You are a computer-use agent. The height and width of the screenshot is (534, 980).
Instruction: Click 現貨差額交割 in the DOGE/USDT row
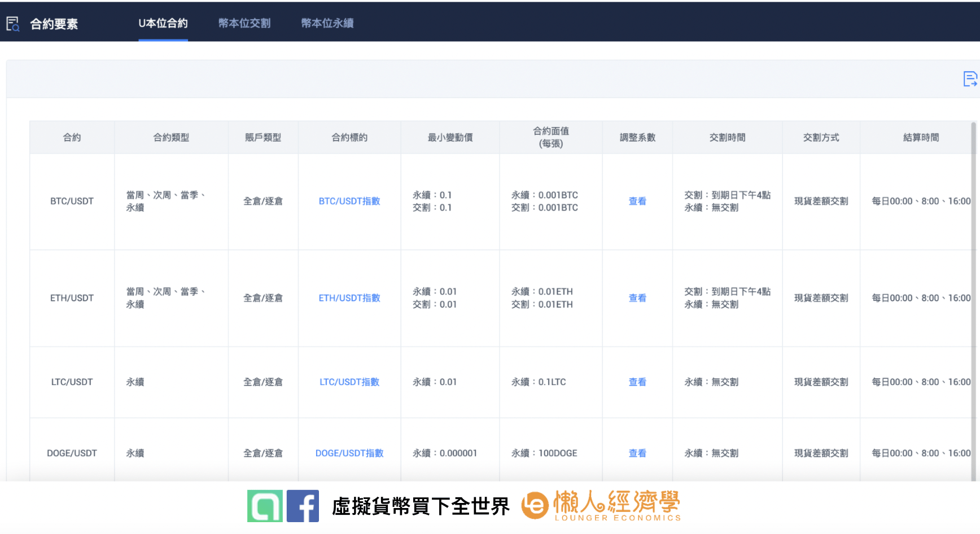coord(821,453)
